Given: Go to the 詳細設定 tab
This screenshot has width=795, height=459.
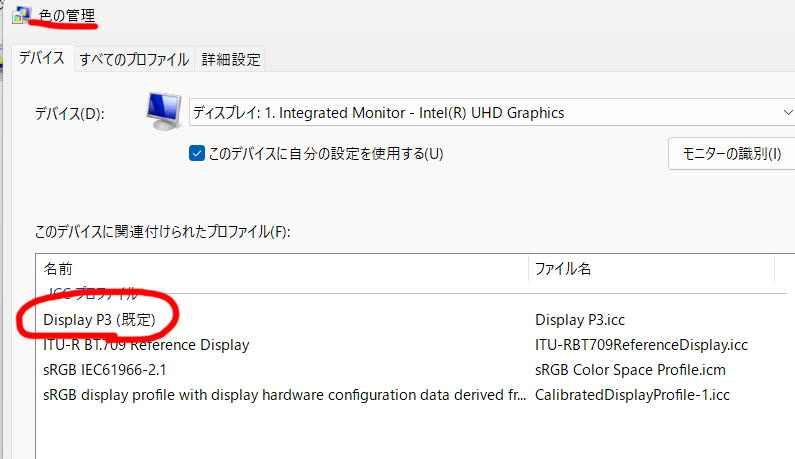Looking at the screenshot, I should coord(231,59).
